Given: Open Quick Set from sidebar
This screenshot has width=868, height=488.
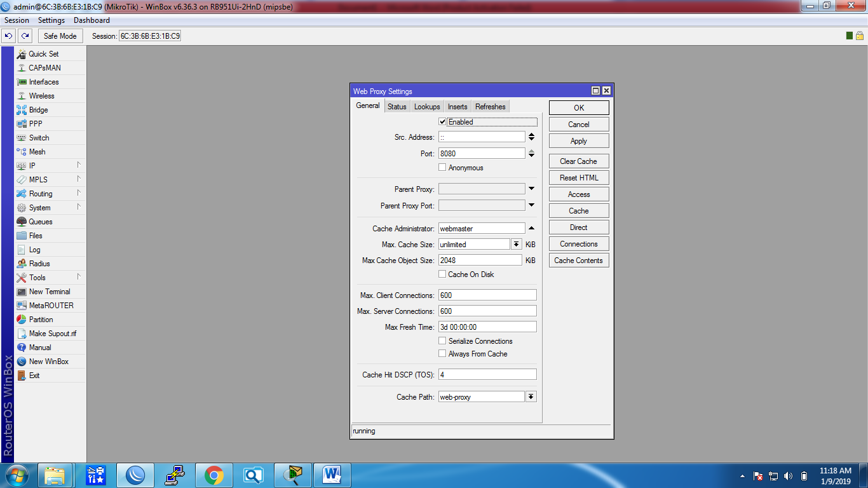Looking at the screenshot, I should coord(43,54).
